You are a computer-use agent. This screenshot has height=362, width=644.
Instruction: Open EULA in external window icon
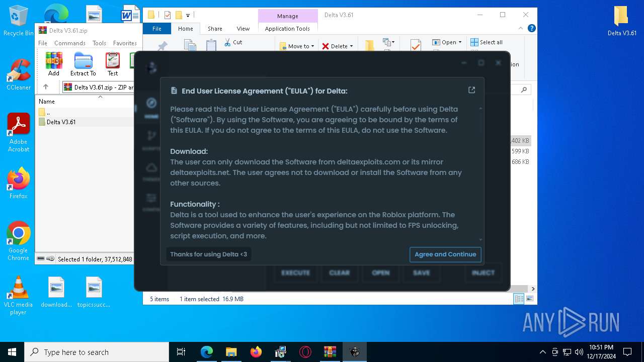(x=471, y=90)
